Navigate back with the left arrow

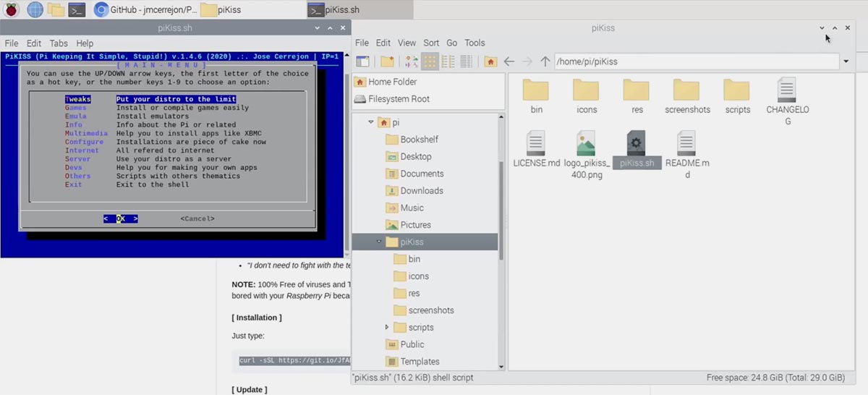[509, 62]
